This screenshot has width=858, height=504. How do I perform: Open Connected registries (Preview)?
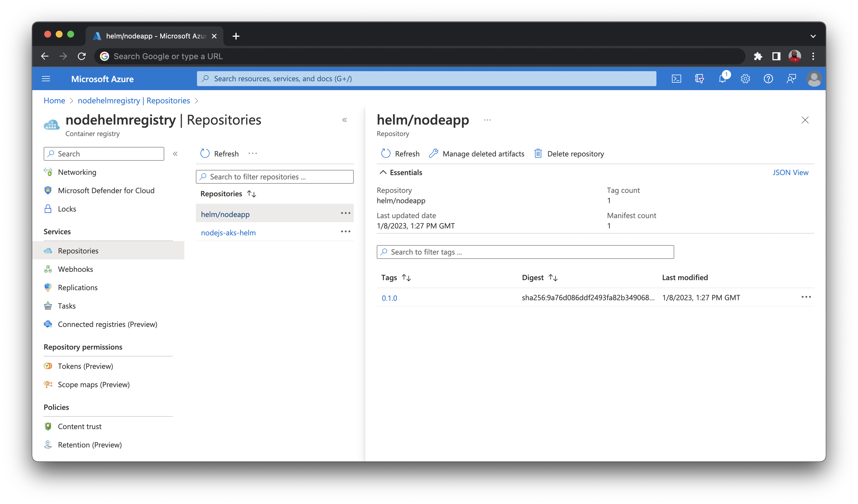[108, 324]
